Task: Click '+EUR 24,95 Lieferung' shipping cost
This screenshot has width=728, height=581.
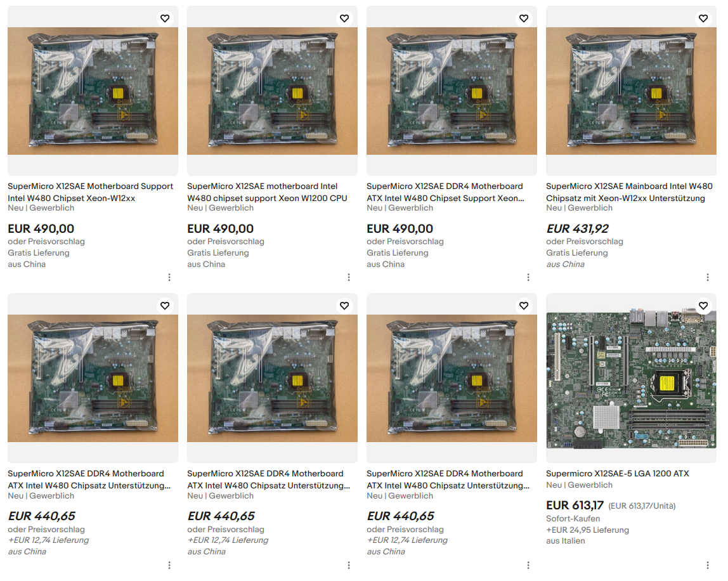Action: point(587,530)
